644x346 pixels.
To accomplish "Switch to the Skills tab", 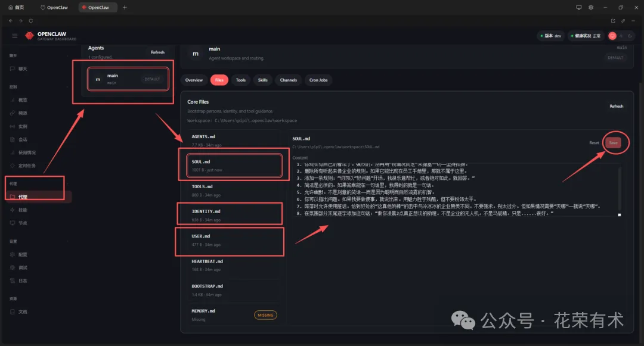I will [263, 80].
